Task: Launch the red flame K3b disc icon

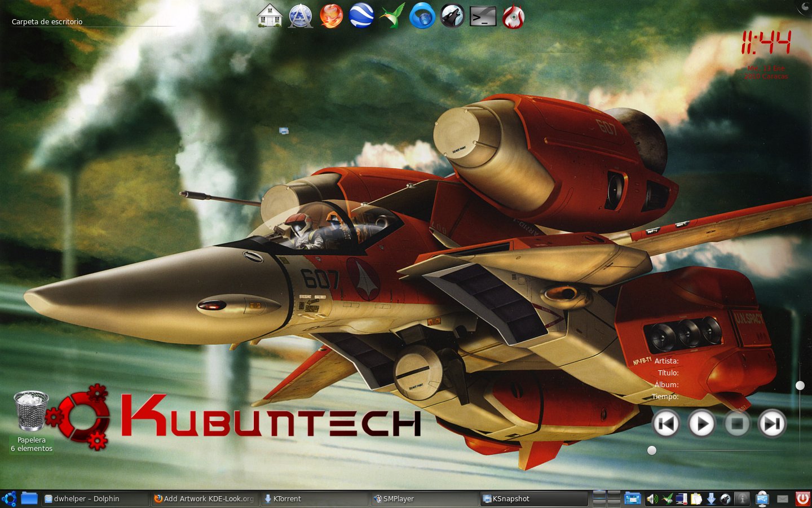Action: (x=513, y=16)
